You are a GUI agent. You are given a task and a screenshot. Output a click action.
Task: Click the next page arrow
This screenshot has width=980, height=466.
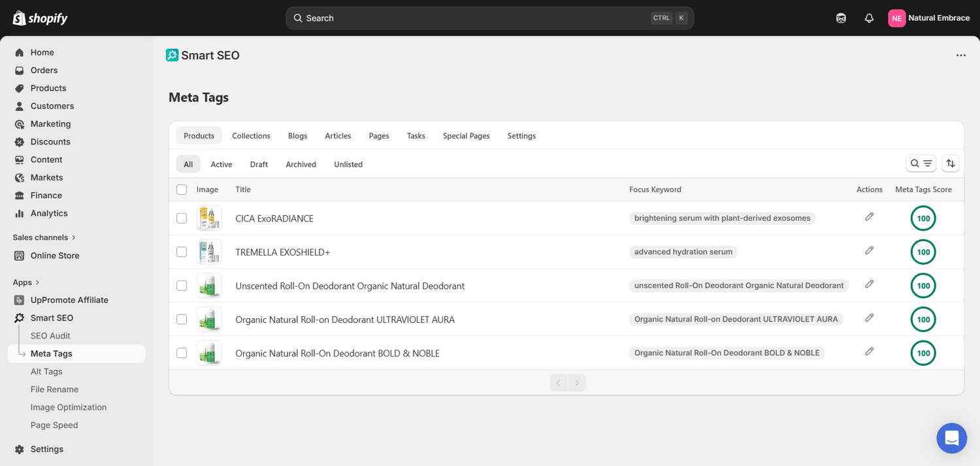[577, 383]
